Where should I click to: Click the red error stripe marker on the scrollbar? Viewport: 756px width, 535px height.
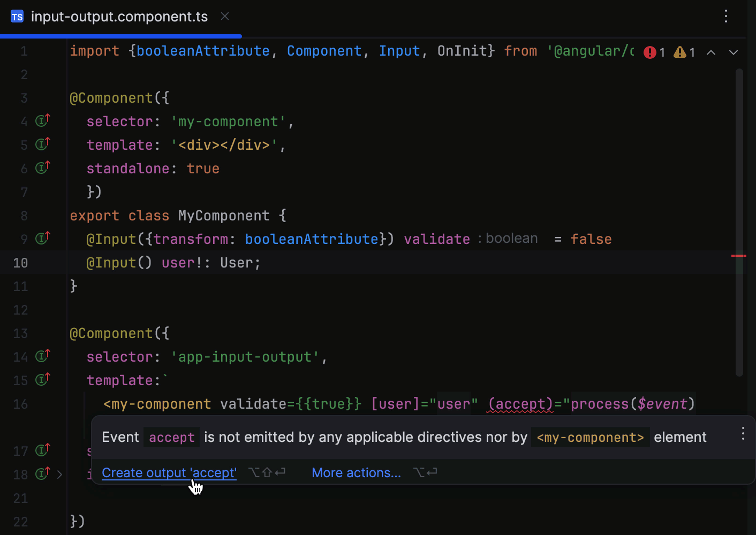point(738,256)
